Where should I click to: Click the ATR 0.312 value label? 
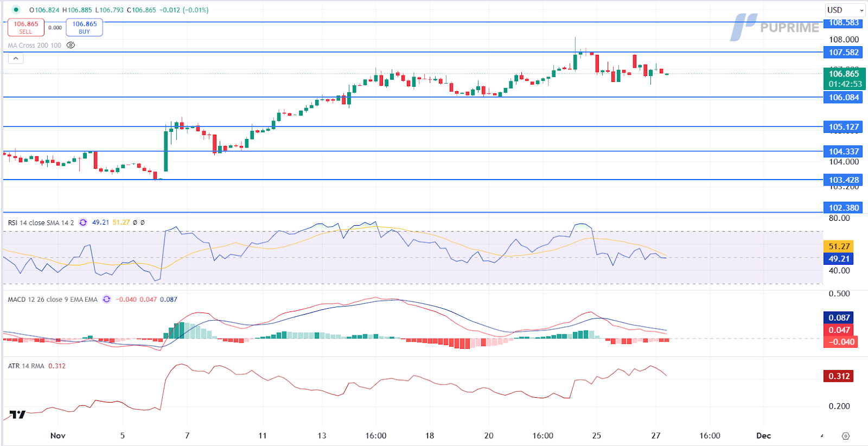[x=839, y=376]
